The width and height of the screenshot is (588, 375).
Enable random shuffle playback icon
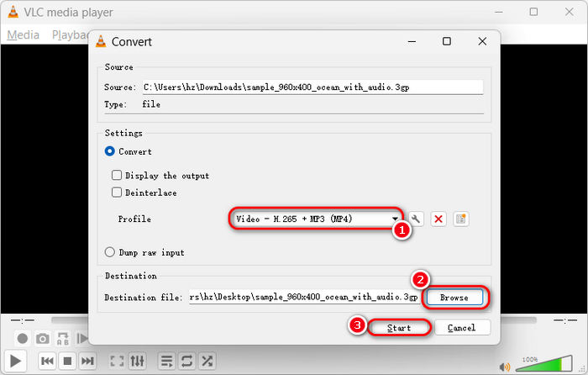tap(207, 361)
